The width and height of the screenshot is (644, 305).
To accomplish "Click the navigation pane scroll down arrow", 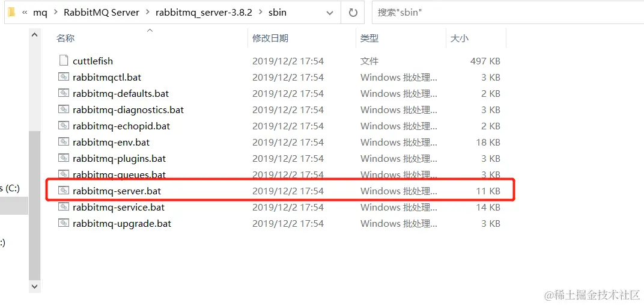I will coord(34,286).
